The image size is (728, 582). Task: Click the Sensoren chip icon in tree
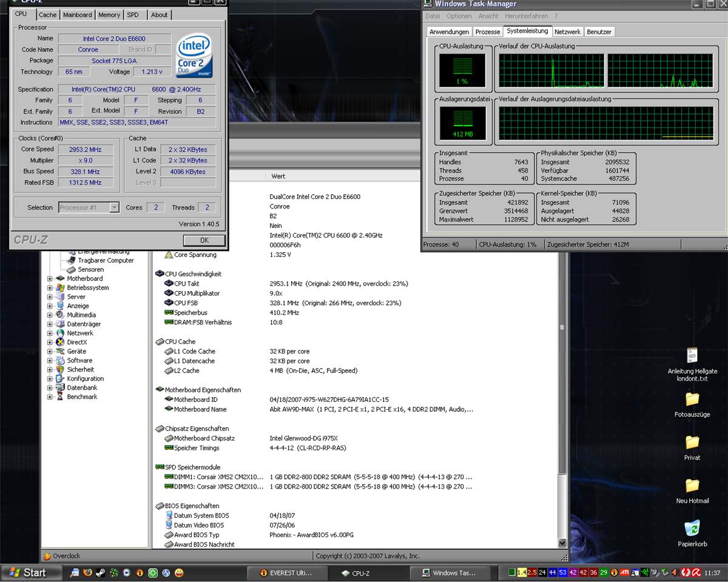71,270
